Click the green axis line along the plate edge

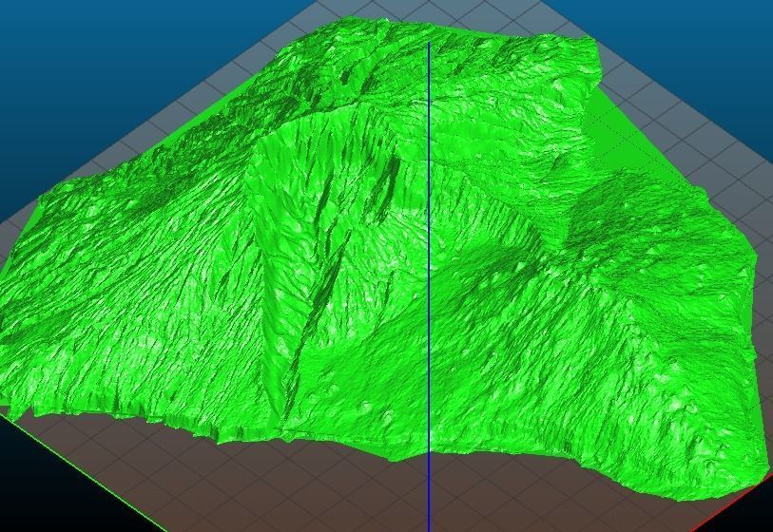click(83, 473)
